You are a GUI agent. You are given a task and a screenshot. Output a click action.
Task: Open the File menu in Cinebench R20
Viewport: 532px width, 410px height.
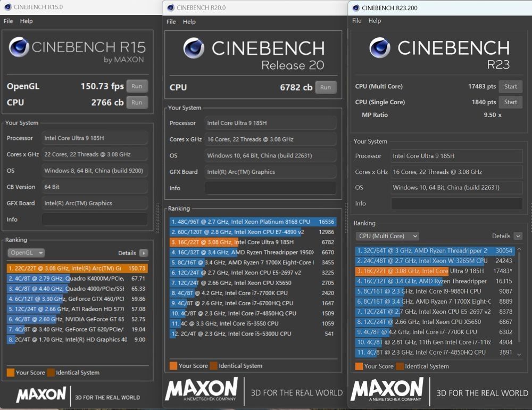click(171, 22)
